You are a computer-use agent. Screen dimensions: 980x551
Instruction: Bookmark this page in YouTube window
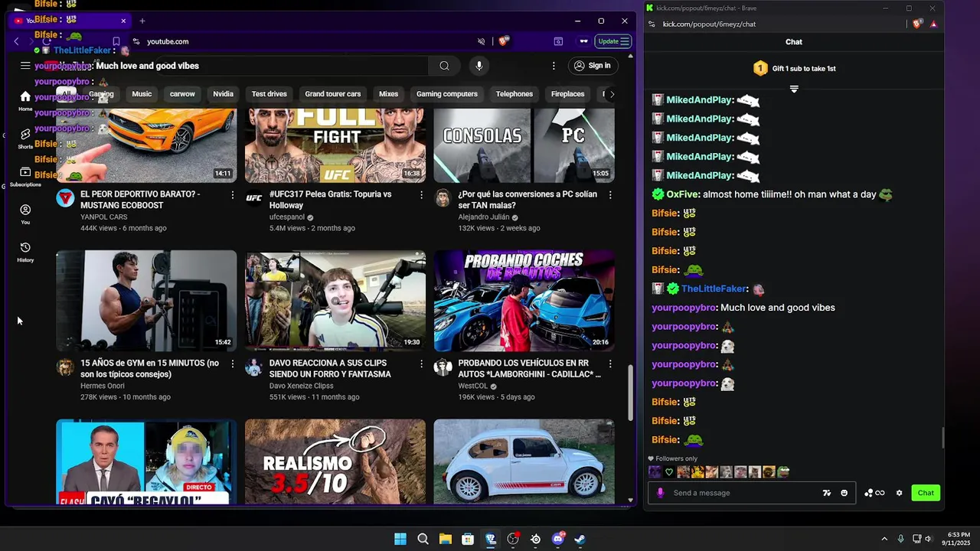point(116,41)
